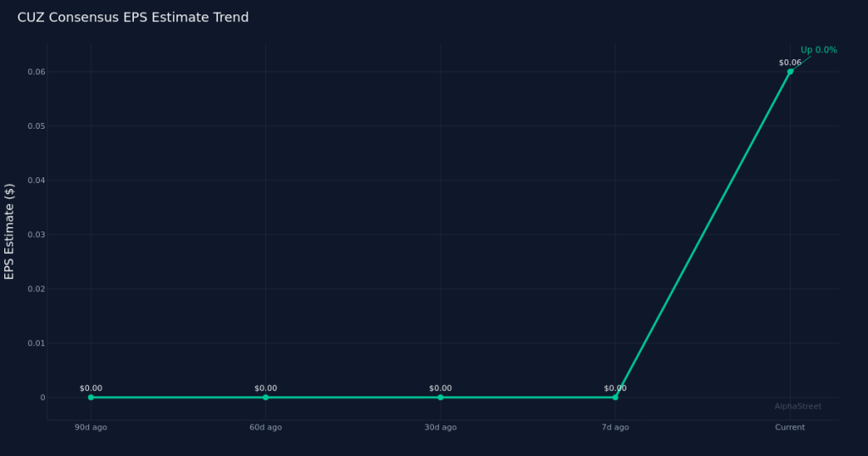Select the 7d ago data point dot
Image resolution: width=868 pixels, height=456 pixels.
(x=615, y=397)
